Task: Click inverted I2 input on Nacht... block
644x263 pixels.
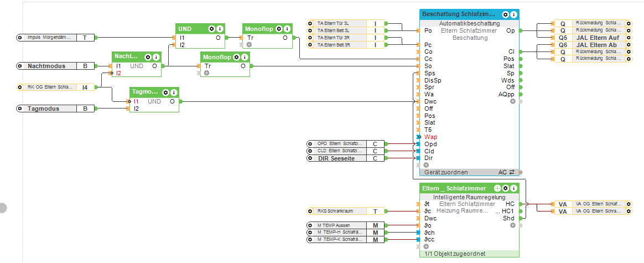Action: pyautogui.click(x=119, y=73)
